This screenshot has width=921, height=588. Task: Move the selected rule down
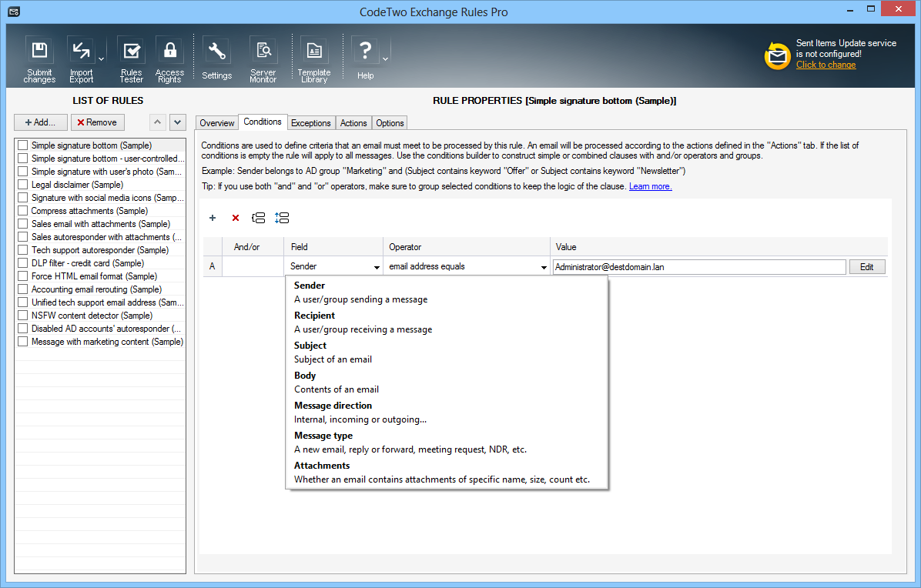point(177,122)
